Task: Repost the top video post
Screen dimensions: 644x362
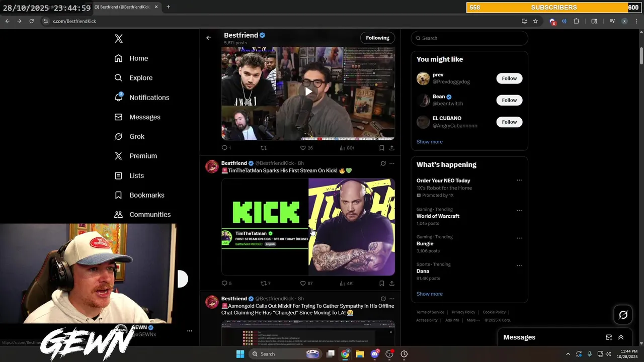Action: pos(263,148)
